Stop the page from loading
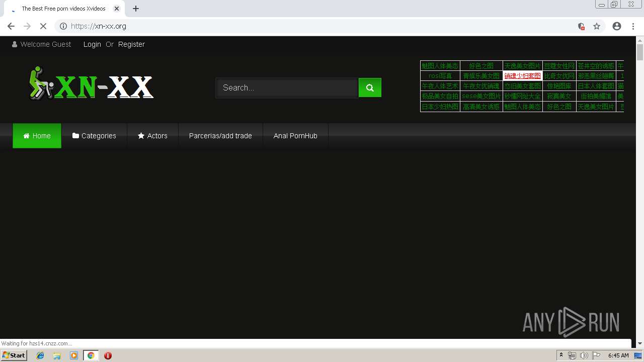644x362 pixels. (43, 26)
